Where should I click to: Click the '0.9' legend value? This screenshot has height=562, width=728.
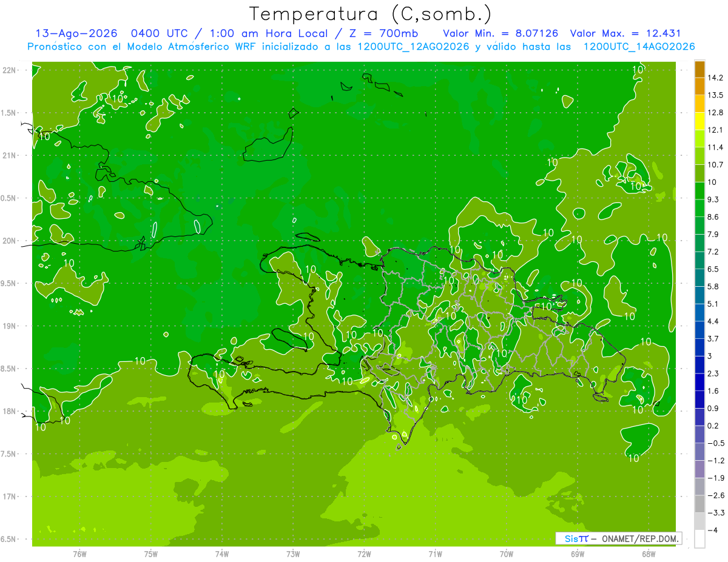click(x=713, y=408)
